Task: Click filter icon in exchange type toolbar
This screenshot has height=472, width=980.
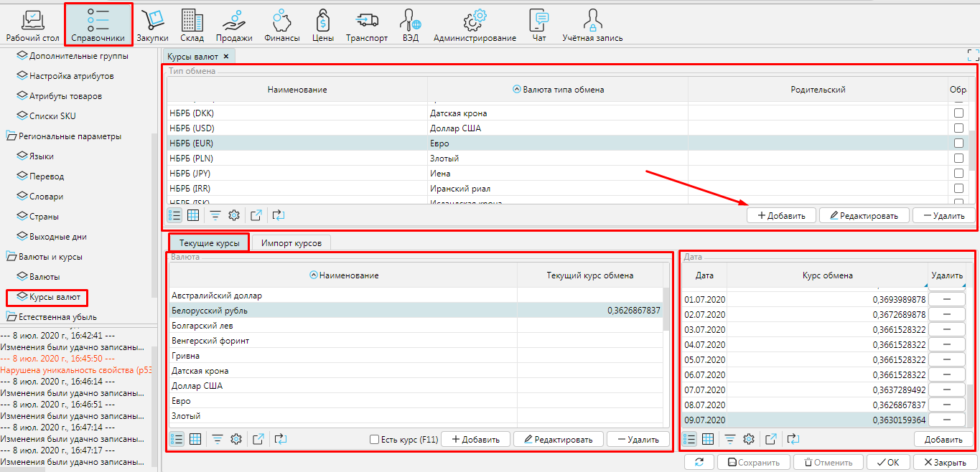Action: pyautogui.click(x=215, y=215)
